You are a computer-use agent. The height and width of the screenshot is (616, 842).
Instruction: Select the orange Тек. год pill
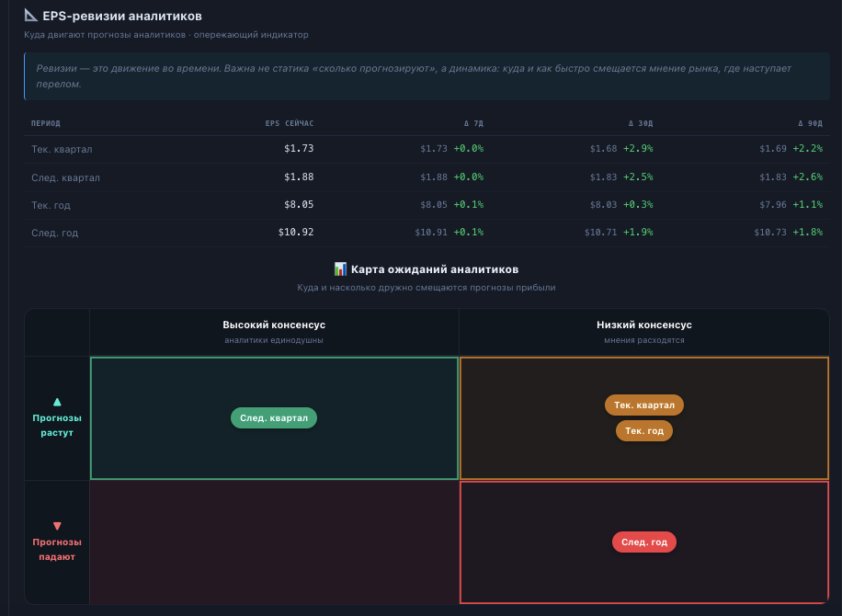point(644,430)
